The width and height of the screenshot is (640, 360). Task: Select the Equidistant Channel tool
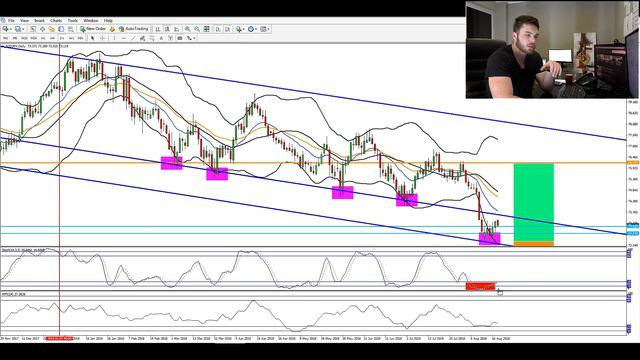[x=143, y=38]
